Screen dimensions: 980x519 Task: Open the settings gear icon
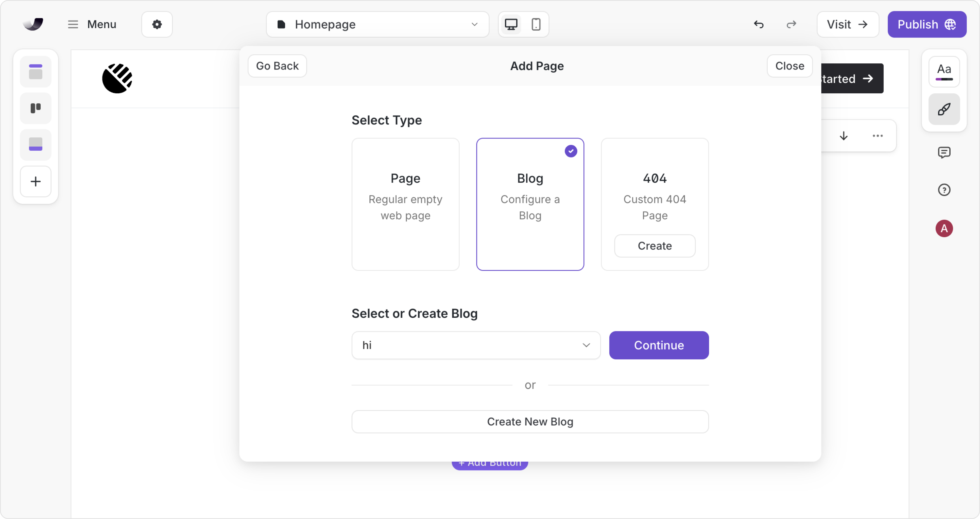click(157, 24)
